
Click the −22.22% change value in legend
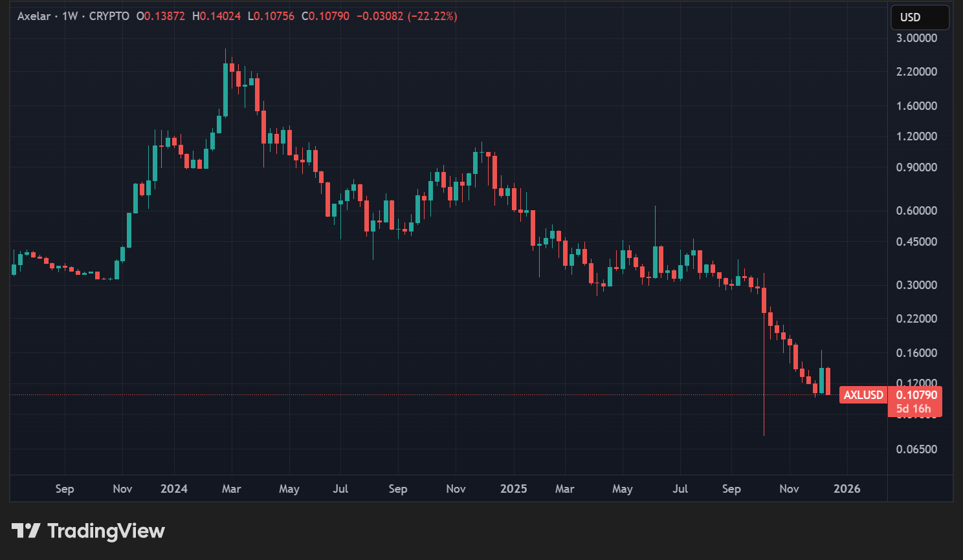pyautogui.click(x=432, y=16)
